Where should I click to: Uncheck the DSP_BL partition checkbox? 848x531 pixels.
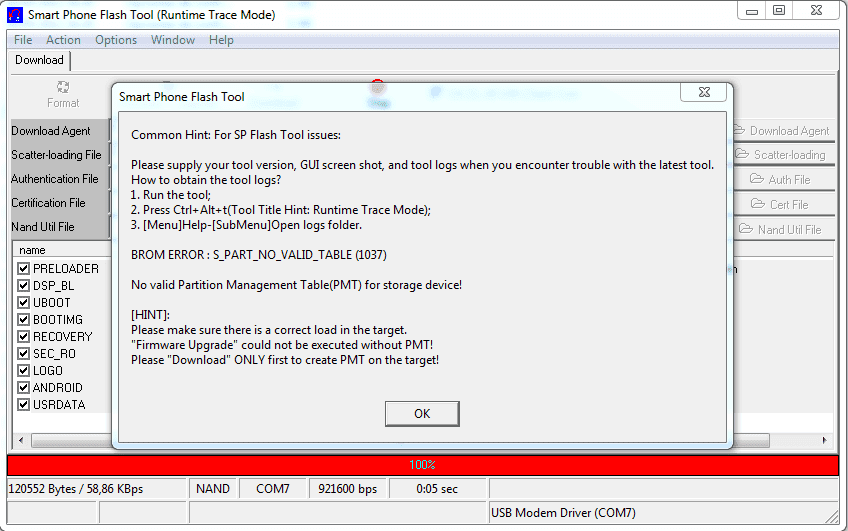[23, 286]
